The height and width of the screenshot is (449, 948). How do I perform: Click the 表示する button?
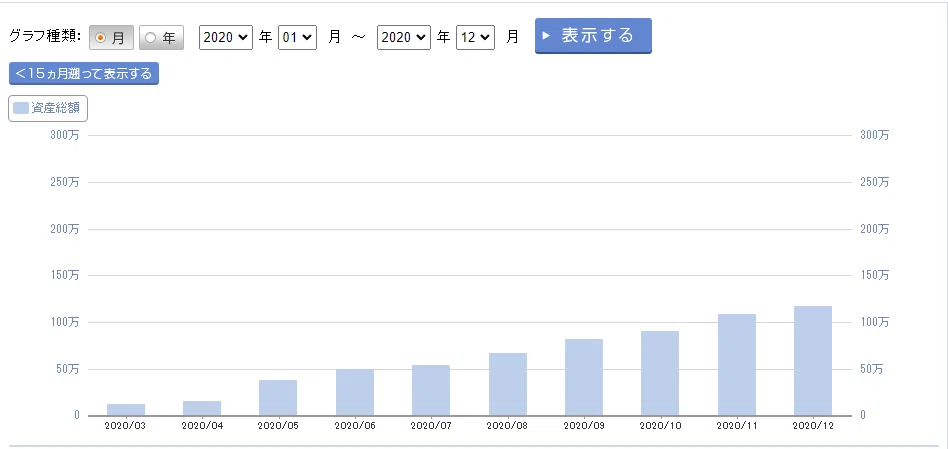click(x=593, y=36)
